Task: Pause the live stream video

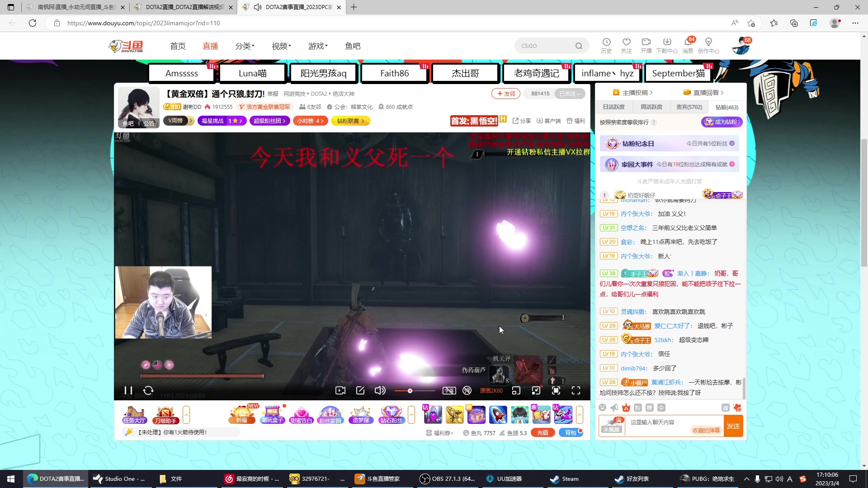Action: click(128, 390)
